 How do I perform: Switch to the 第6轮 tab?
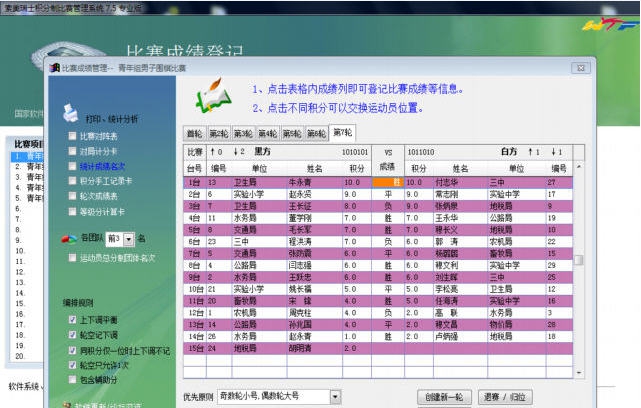pos(317,134)
